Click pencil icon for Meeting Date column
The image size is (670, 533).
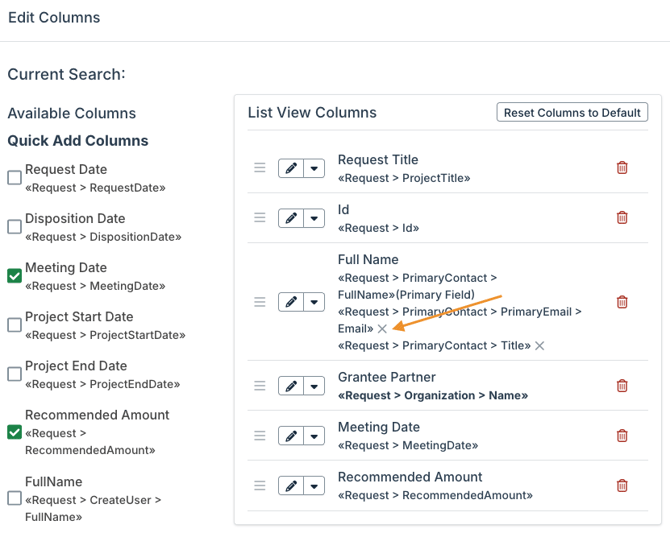click(291, 436)
